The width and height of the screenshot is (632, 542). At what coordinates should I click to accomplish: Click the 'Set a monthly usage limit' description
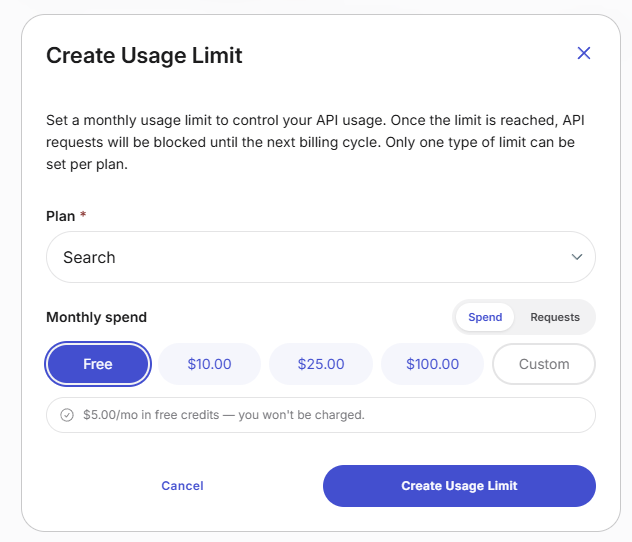[x=315, y=142]
